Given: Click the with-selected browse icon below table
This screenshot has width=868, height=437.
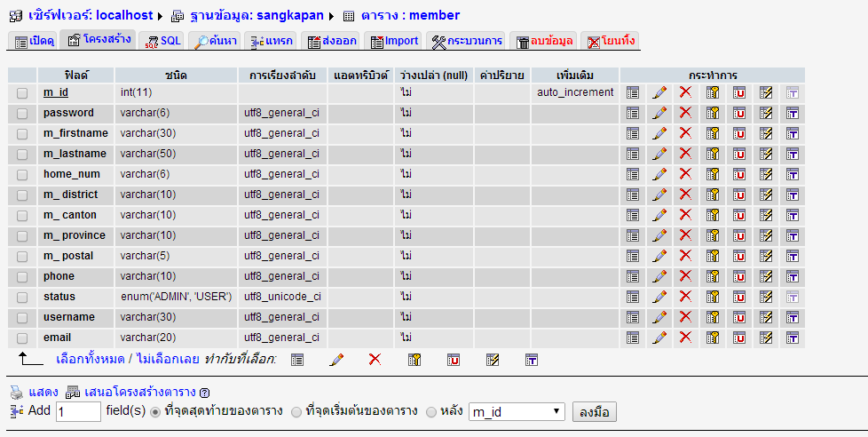Looking at the screenshot, I should tap(297, 360).
